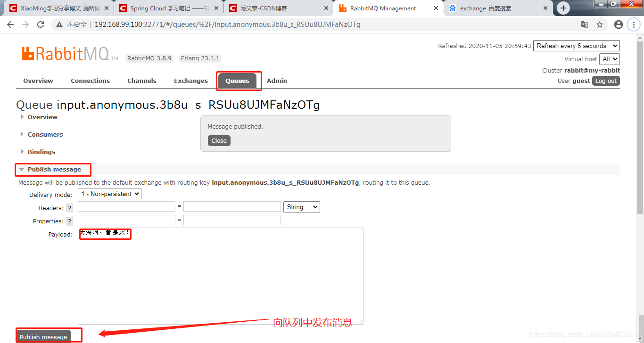This screenshot has height=343, width=644.
Task: Open the Refresh every 5 seconds dropdown
Action: point(577,46)
